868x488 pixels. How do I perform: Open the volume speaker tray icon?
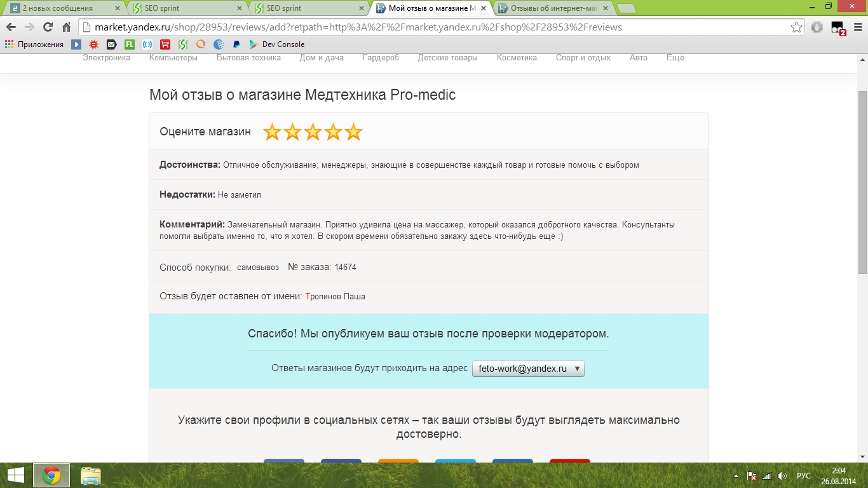782,476
